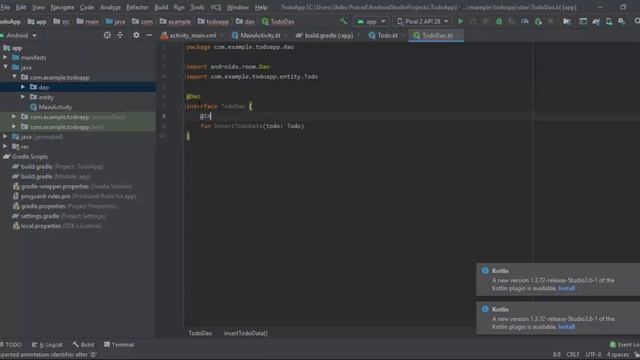Collapse the java folder arrow

5,67
